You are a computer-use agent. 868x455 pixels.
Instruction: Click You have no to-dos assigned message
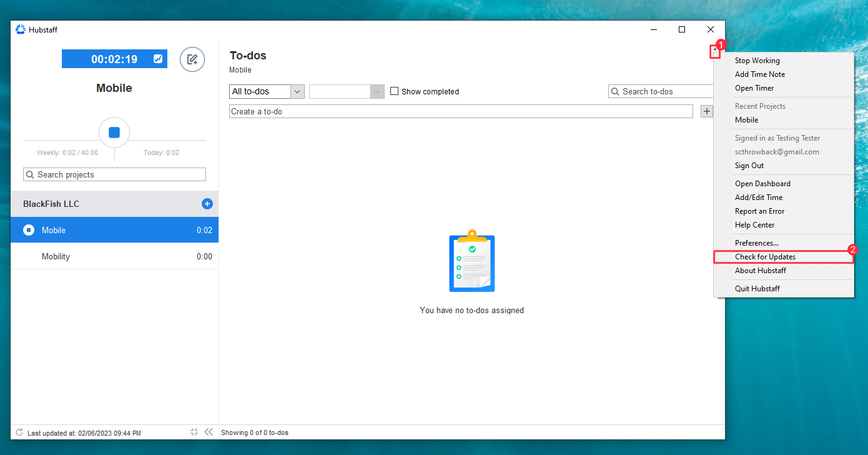click(x=471, y=310)
